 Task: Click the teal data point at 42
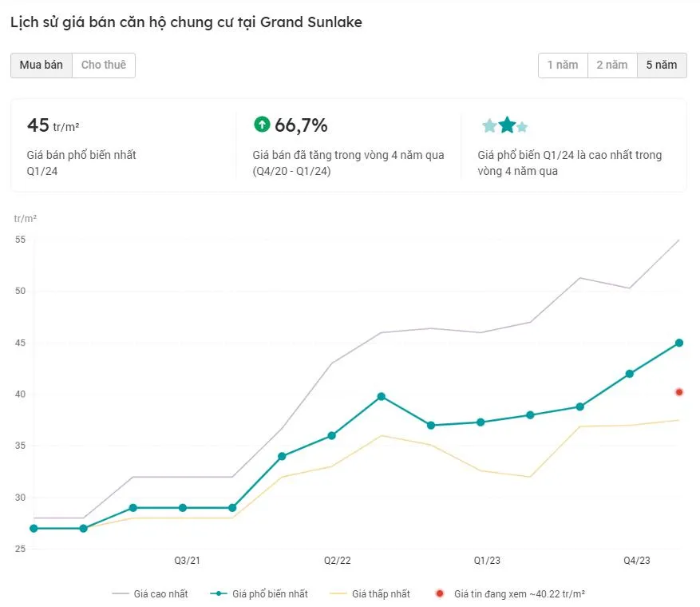coord(630,374)
